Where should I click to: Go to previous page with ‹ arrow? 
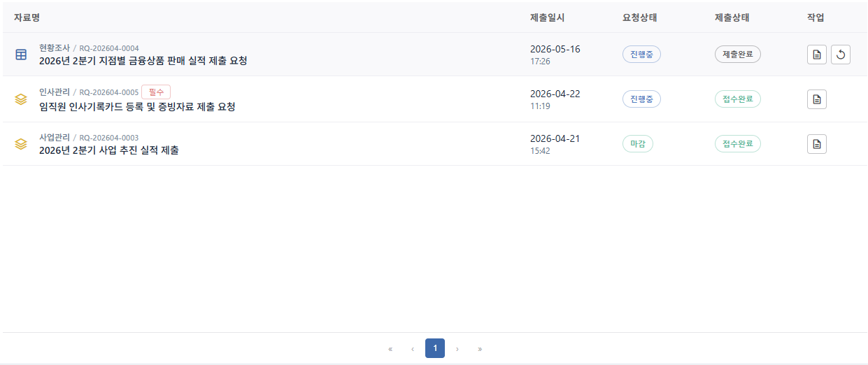(413, 348)
